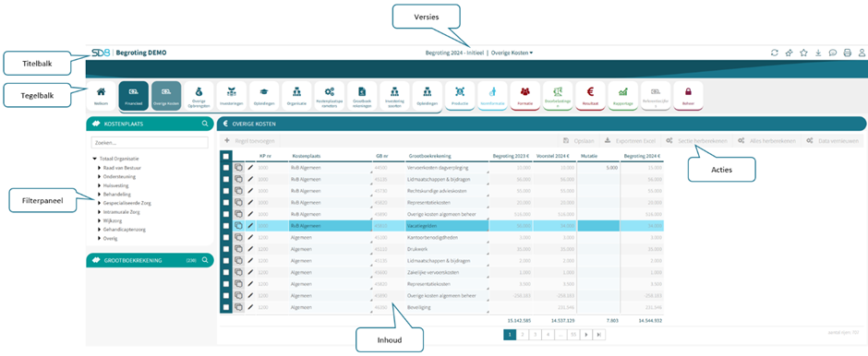Click search icon in Grootboekrekening panel header

click(205, 260)
